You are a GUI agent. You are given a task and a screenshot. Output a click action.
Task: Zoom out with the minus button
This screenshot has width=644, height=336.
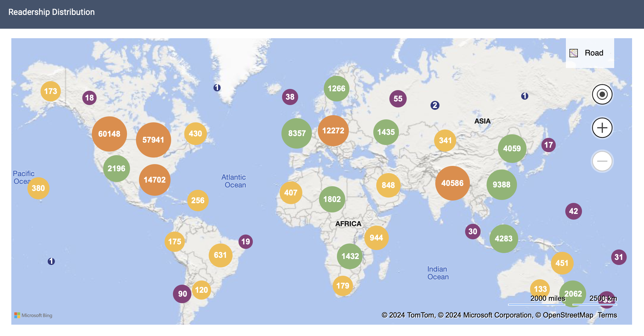(602, 161)
